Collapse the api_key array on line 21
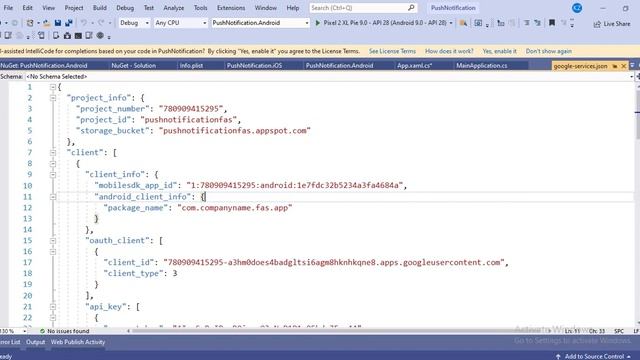This screenshot has width=640, height=360. pyautogui.click(x=53, y=307)
